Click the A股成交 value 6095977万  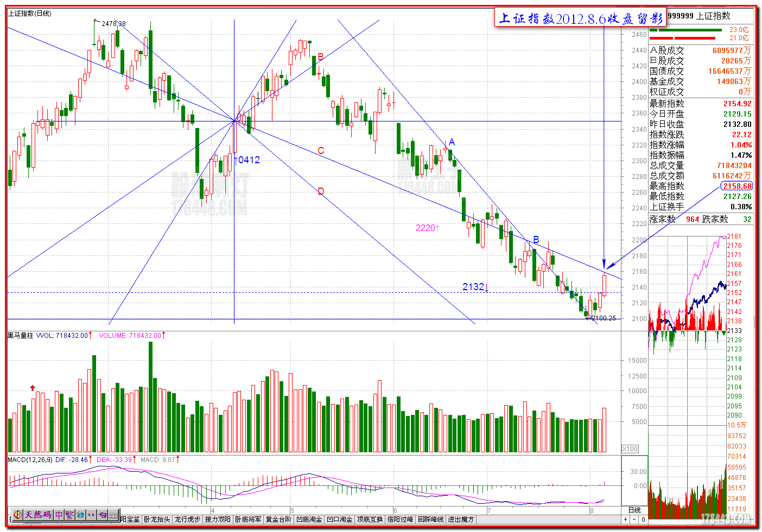732,50
